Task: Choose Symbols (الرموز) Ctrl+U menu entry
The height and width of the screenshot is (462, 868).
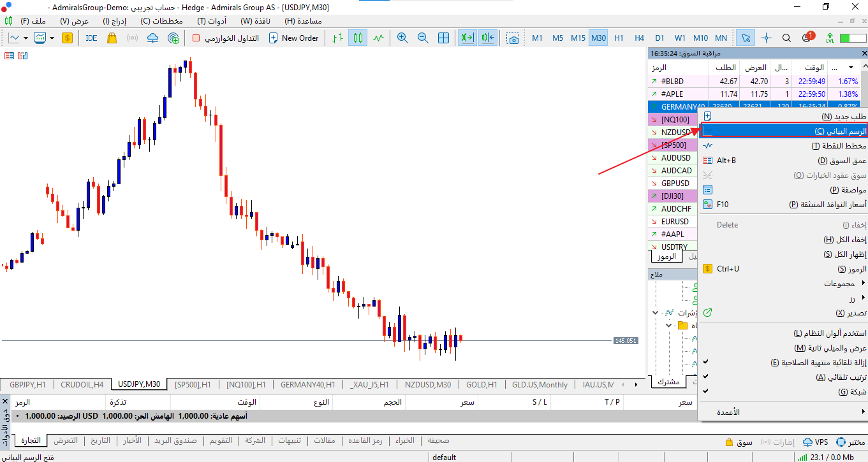Action: (x=784, y=269)
